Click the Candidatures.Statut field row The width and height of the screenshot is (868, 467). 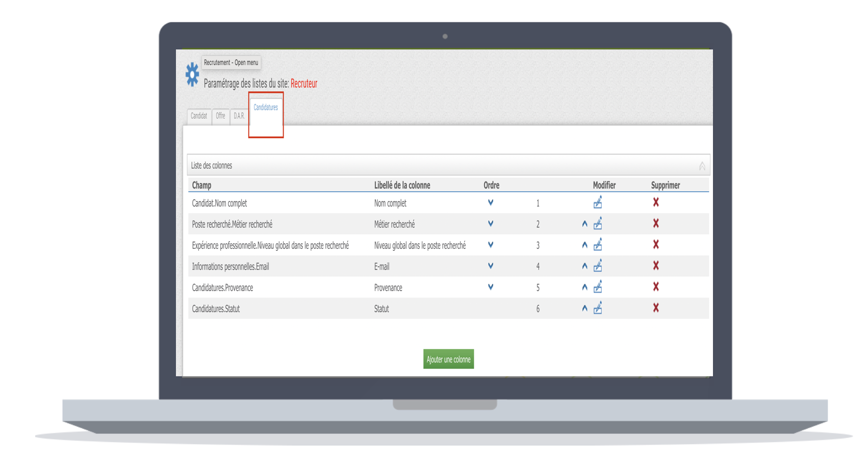[216, 309]
